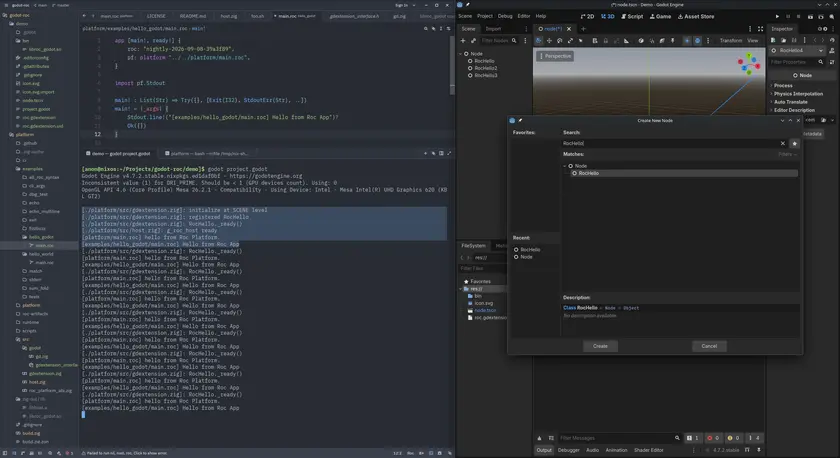The width and height of the screenshot is (840, 458).
Task: Open the Scene menu in Godot
Action: coord(465,16)
